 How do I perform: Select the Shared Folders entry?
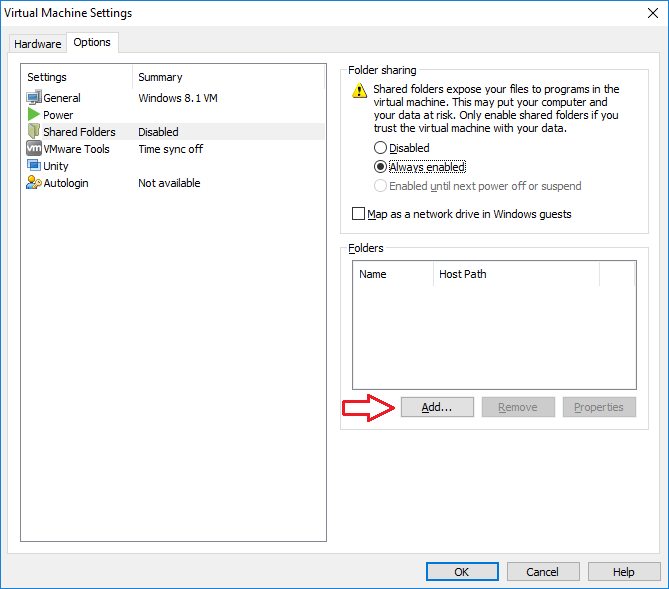79,132
